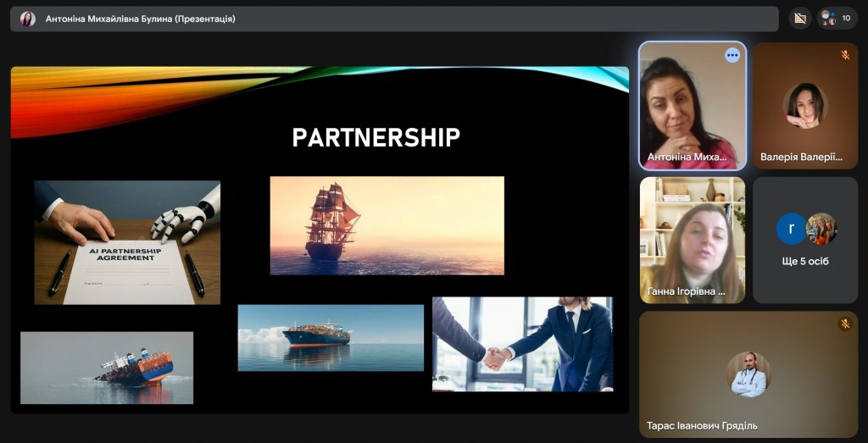Click the name label "Ганна Ігорівна"
This screenshot has width=868, height=443.
(x=686, y=291)
